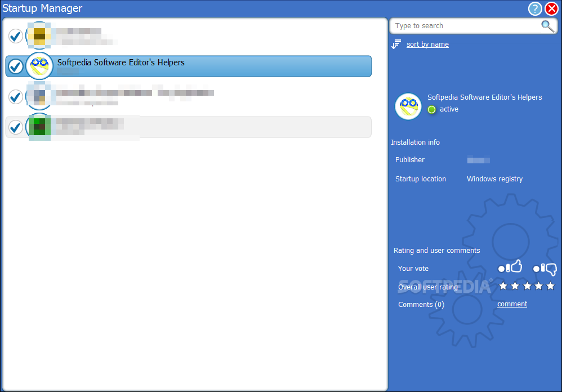Image resolution: width=562 pixels, height=392 pixels.
Task: Select the fourth blurred startup row
Action: click(x=189, y=127)
